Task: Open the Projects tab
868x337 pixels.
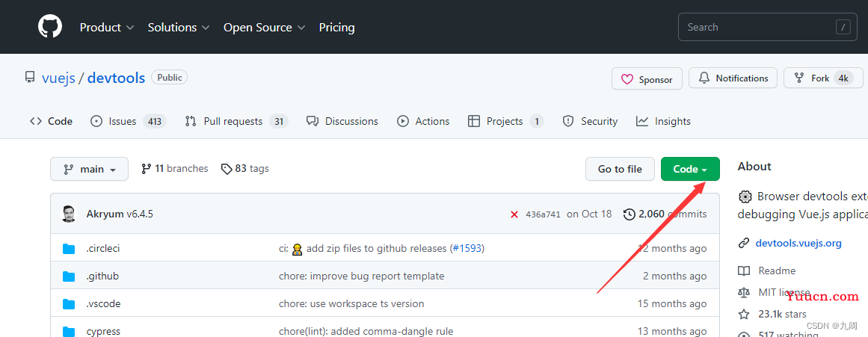Action: [x=506, y=121]
